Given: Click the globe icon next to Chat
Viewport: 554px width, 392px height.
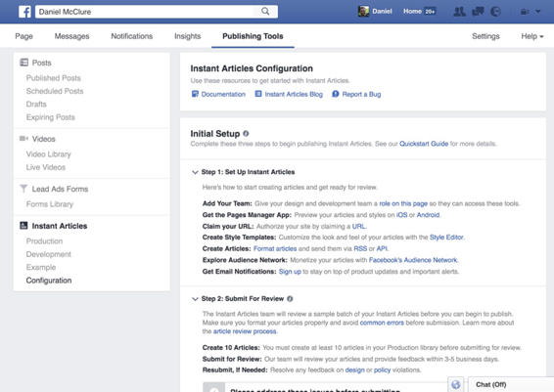Looking at the screenshot, I should (x=456, y=384).
